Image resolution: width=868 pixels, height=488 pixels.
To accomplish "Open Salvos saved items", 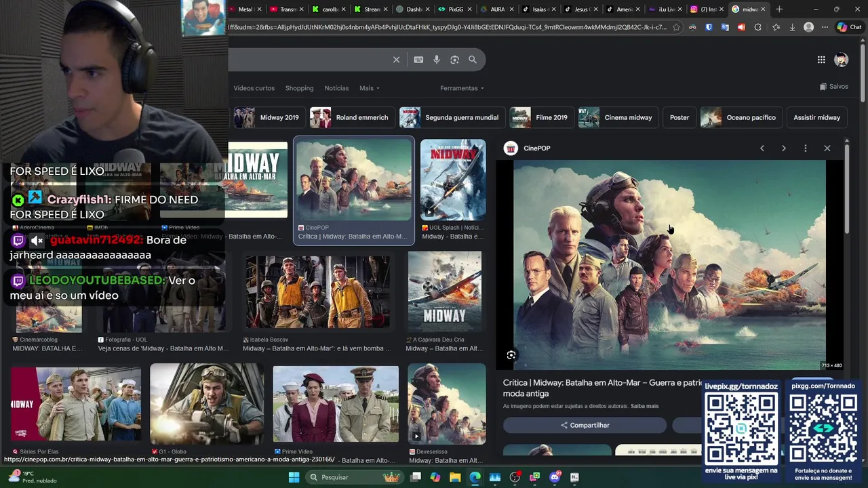I will 833,87.
